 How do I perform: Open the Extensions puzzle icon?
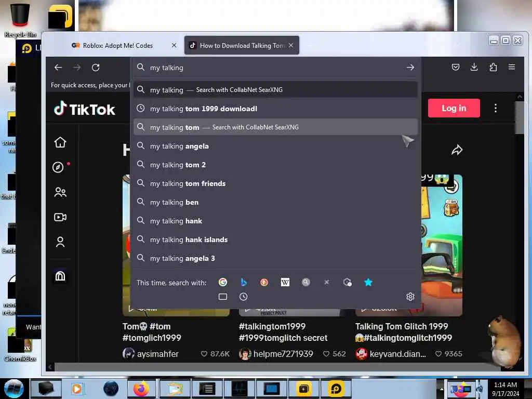[x=493, y=67]
